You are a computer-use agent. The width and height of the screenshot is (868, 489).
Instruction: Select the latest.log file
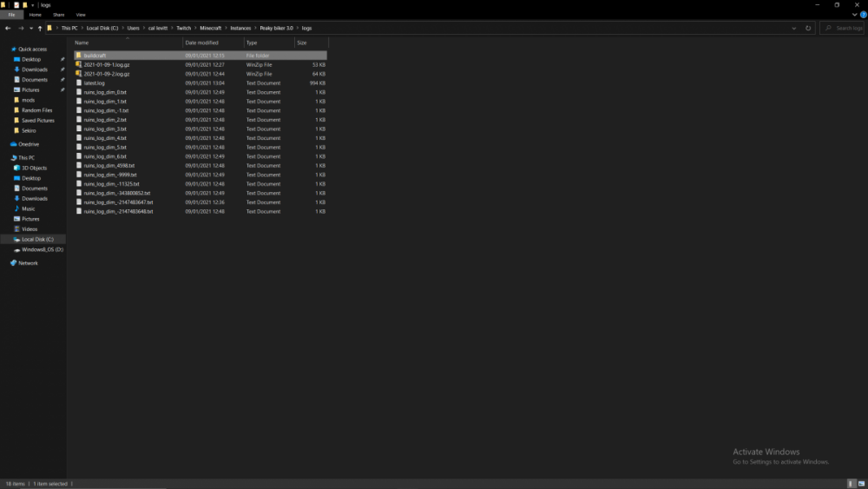click(94, 83)
